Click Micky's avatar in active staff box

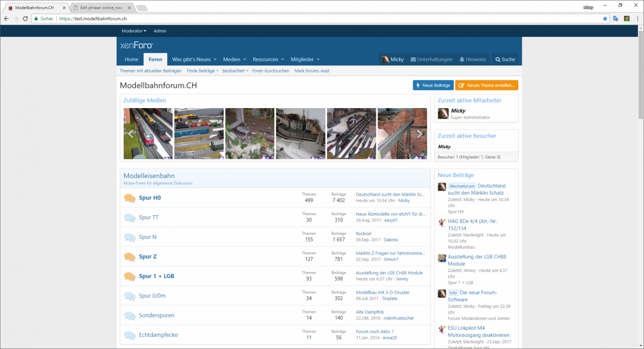(x=443, y=114)
